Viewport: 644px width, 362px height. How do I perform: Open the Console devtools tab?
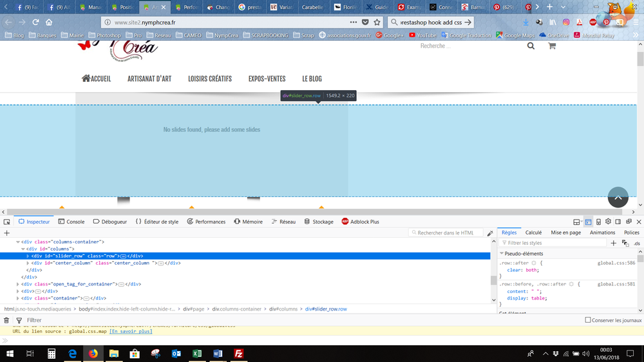click(x=71, y=222)
